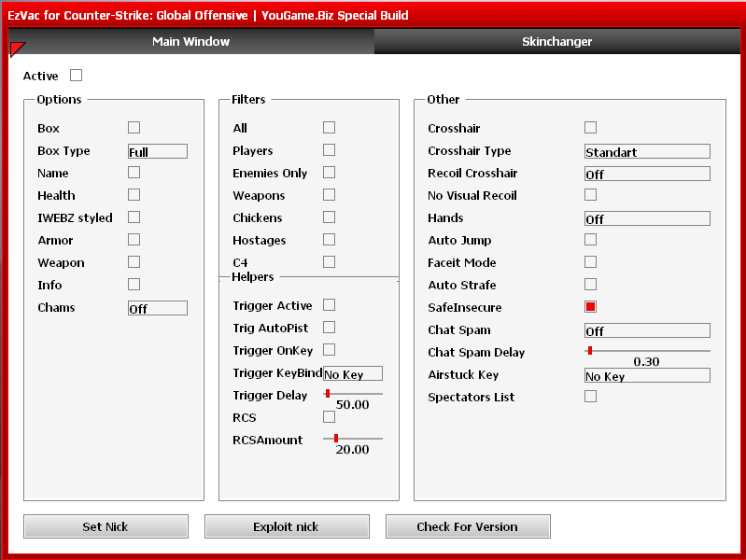
Task: Tick the Box option checkbox
Action: pos(134,128)
